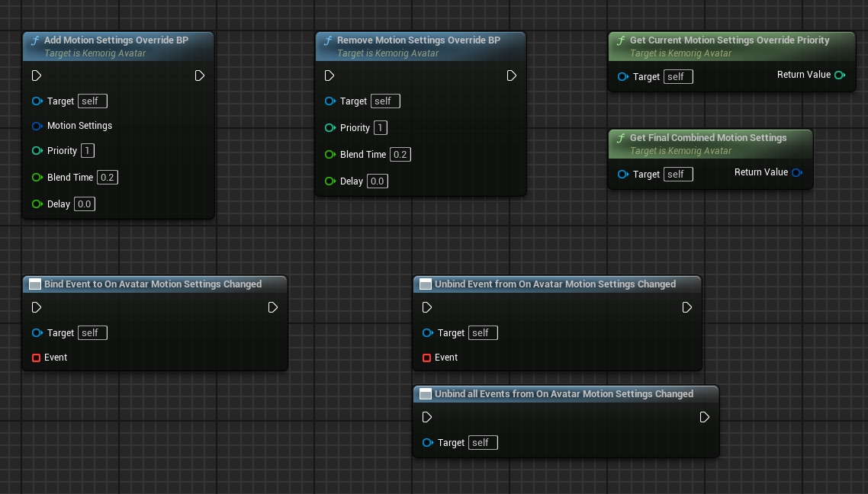The image size is (868, 494).
Task: Click output execution pin on Unbind all Events node
Action: click(x=705, y=417)
